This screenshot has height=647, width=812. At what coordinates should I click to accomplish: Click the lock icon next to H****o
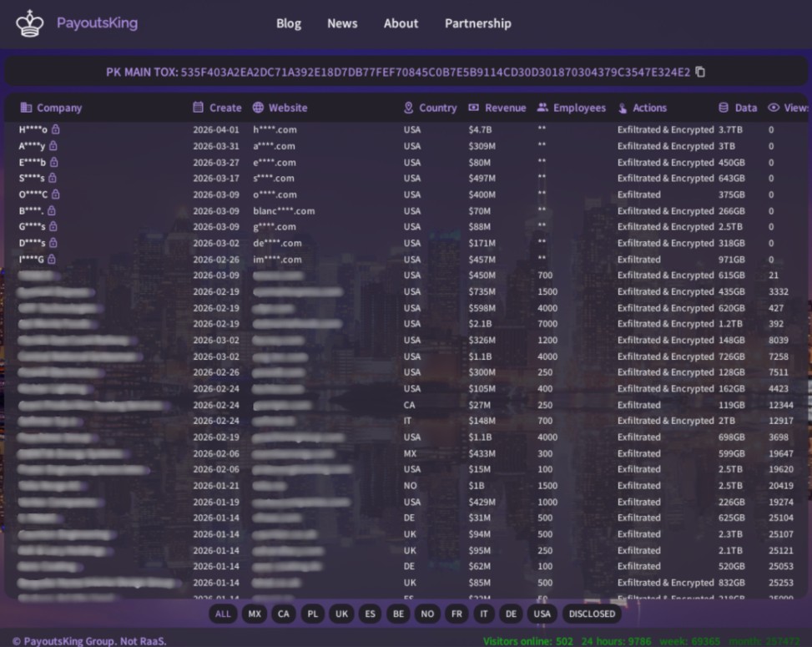[55, 129]
